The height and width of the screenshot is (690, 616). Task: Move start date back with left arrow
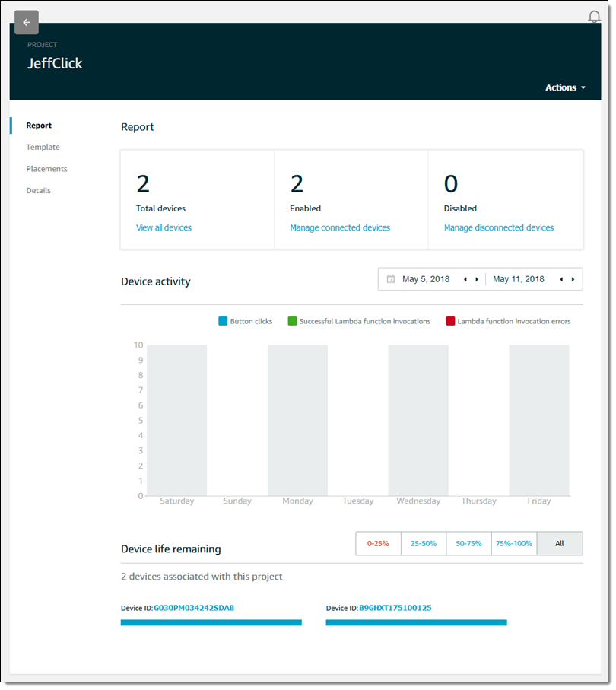pos(465,279)
